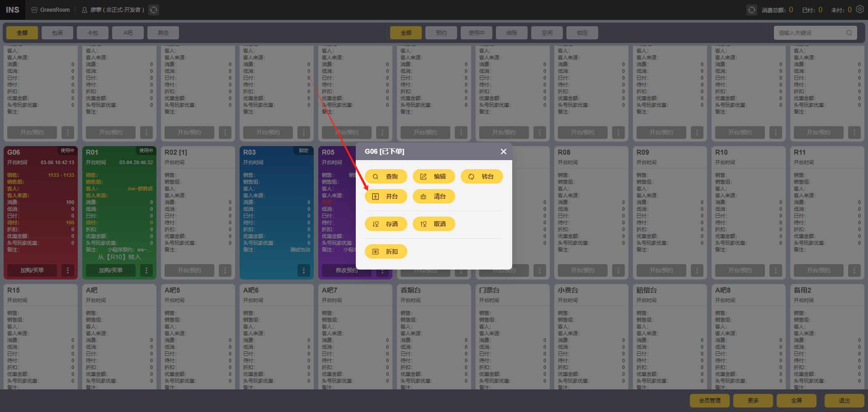
Task: Select the A吧 area tab
Action: (x=128, y=33)
